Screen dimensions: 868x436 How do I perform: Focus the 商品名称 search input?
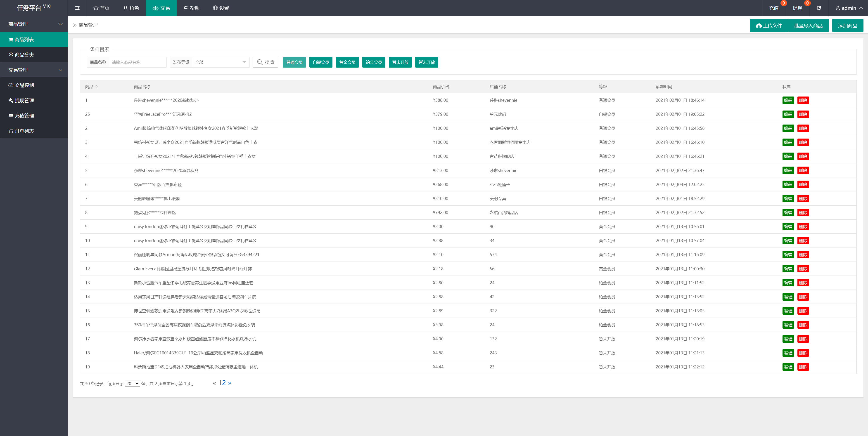click(x=138, y=62)
